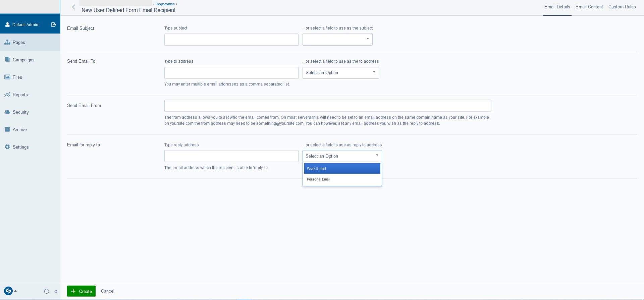Open Reports via its chart icon

pos(7,95)
